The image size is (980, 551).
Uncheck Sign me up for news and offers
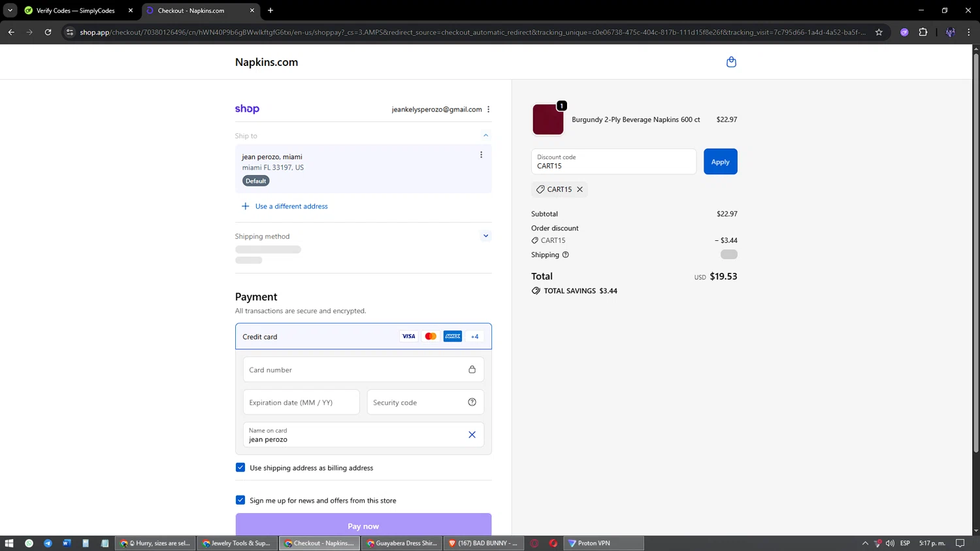click(x=240, y=500)
